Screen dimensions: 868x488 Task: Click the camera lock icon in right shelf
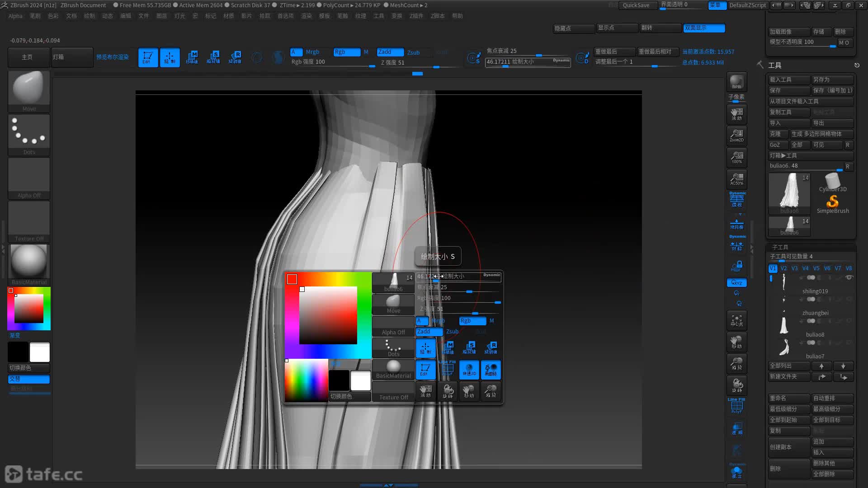coord(736,266)
